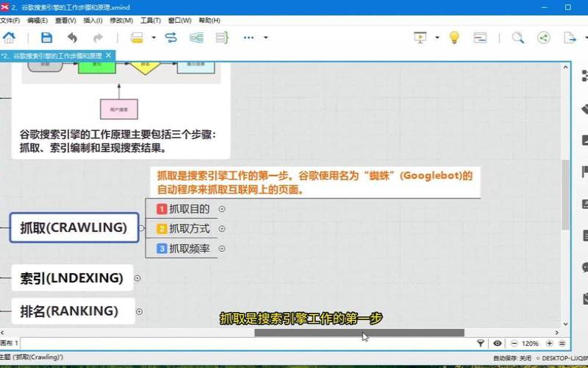588x368 pixels.
Task: Click the pink 用户搜索 flowchart box
Action: click(x=119, y=109)
